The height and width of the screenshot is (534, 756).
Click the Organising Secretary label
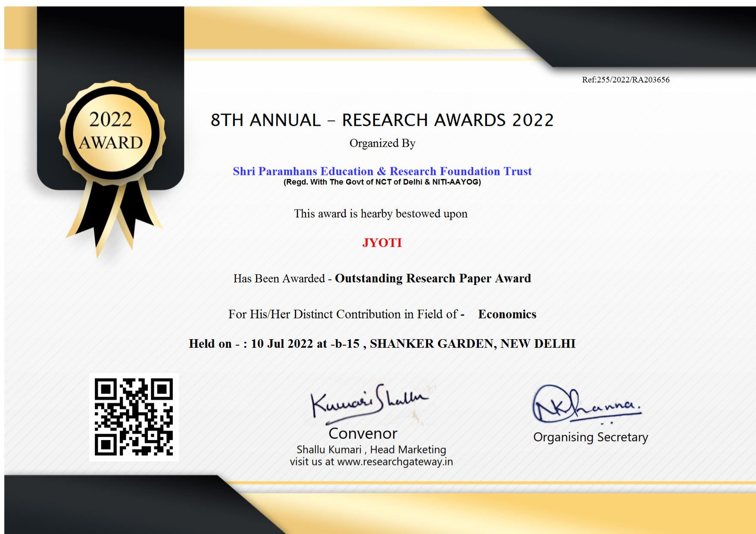[x=590, y=437]
